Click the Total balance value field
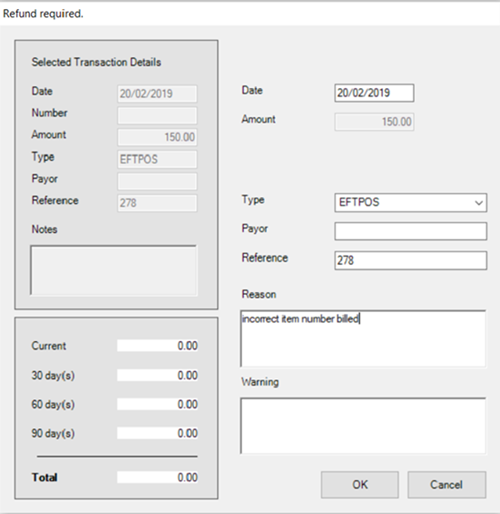 157,477
